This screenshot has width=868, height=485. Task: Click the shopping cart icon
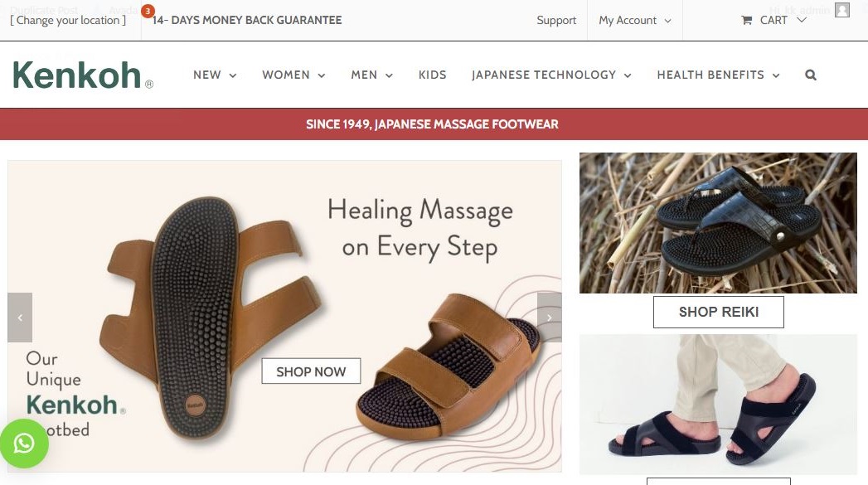(x=746, y=21)
